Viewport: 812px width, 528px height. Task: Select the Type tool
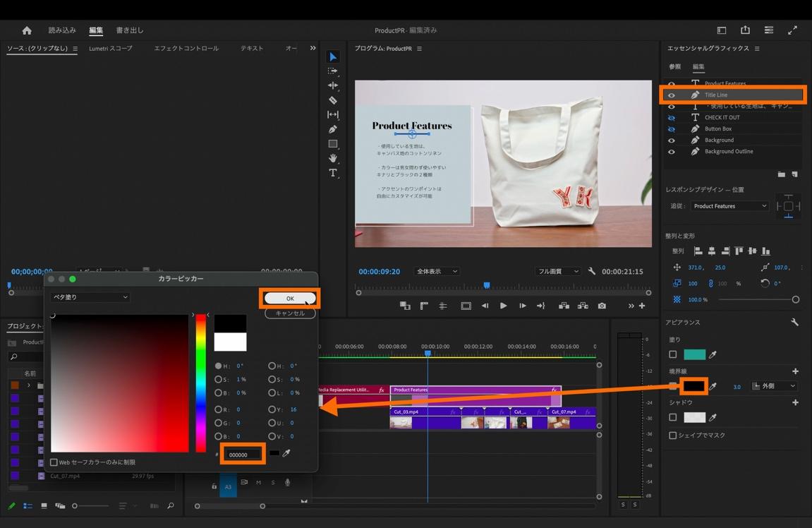pyautogui.click(x=332, y=173)
